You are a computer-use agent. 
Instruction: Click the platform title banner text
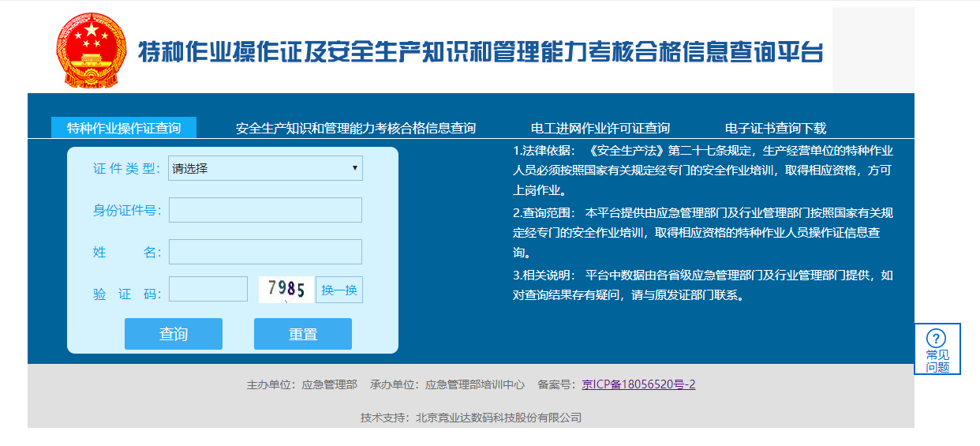[x=481, y=52]
